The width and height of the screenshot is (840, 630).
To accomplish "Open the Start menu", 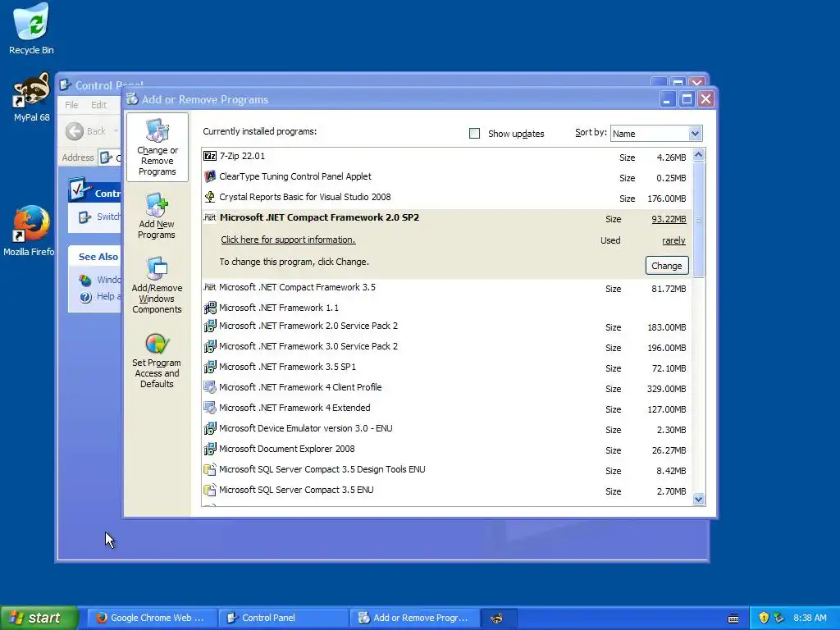I will [x=39, y=618].
